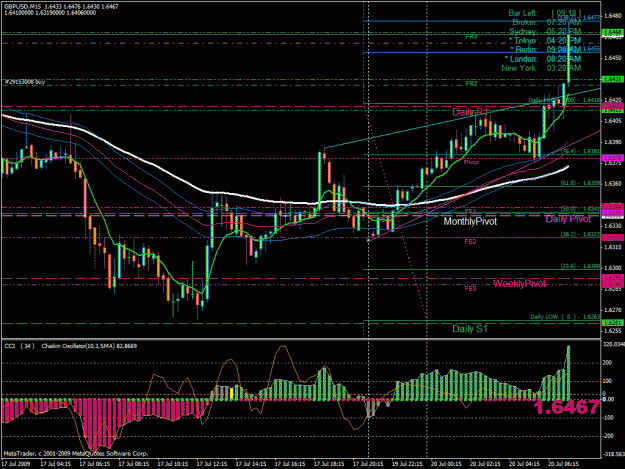The image size is (625, 469).
Task: Click the 'Tokyo' clock row
Action: point(545,41)
